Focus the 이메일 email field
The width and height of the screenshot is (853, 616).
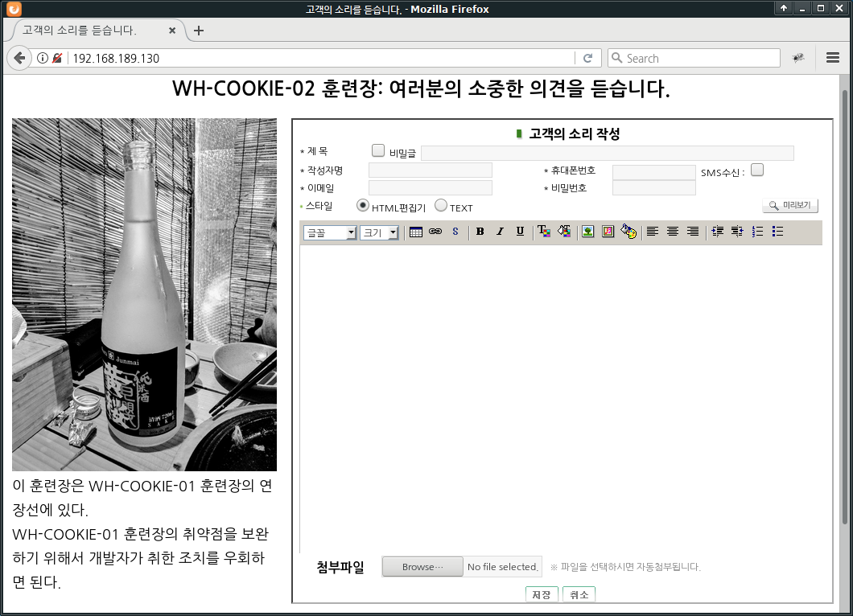coord(431,187)
